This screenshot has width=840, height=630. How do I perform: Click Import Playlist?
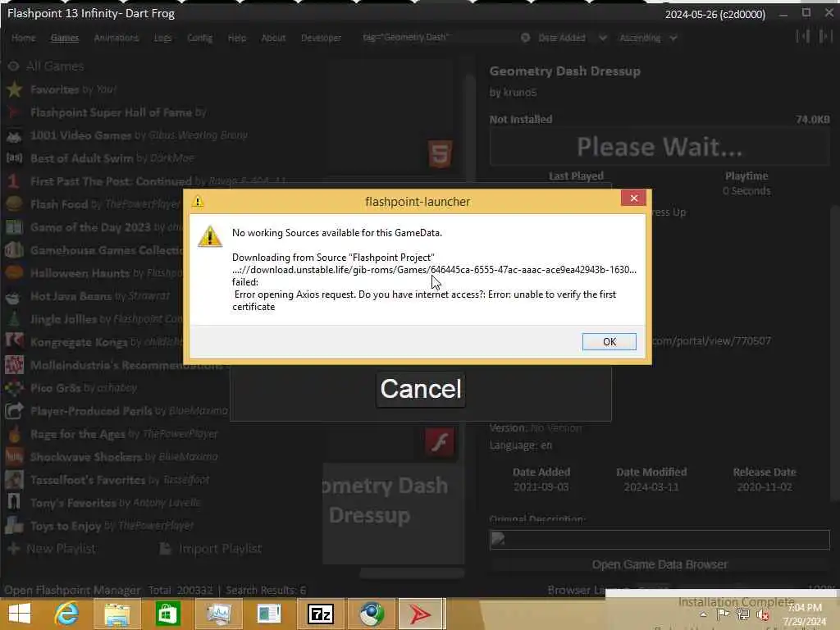pos(211,549)
